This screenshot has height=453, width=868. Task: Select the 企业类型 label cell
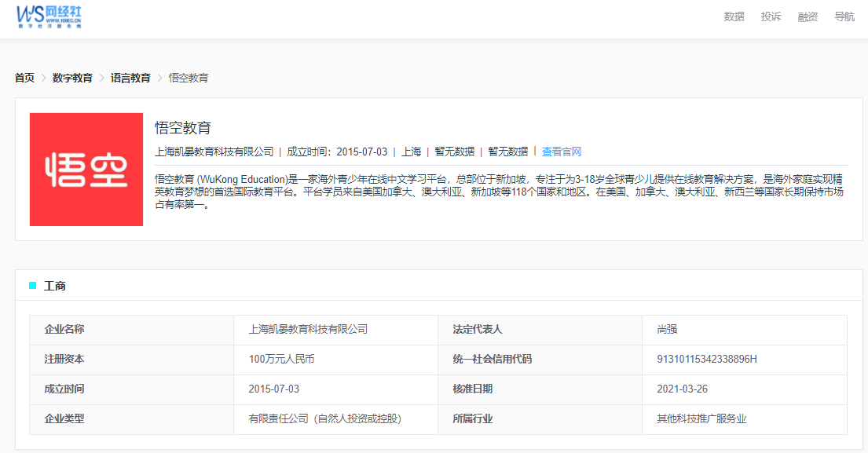pos(132,419)
